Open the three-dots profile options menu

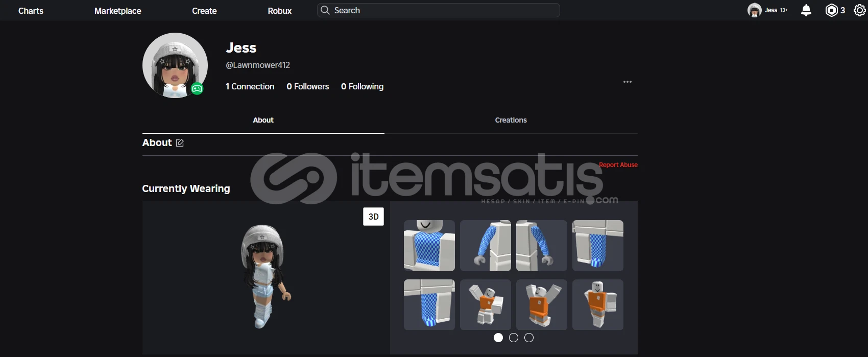[x=628, y=82]
